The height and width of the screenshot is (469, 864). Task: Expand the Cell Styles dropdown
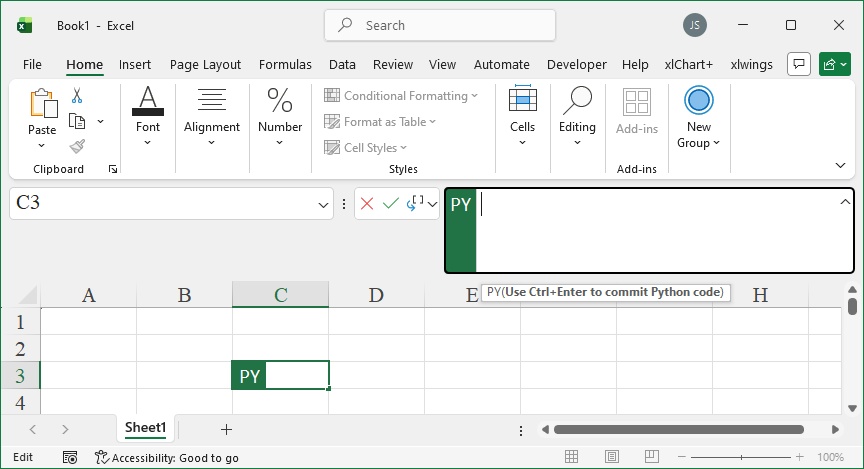pyautogui.click(x=403, y=147)
